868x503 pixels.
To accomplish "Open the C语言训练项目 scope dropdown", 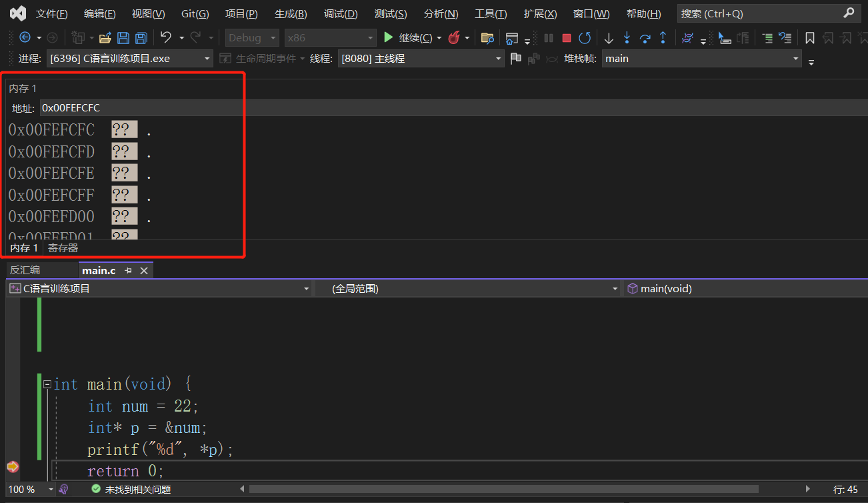I will pyautogui.click(x=159, y=288).
